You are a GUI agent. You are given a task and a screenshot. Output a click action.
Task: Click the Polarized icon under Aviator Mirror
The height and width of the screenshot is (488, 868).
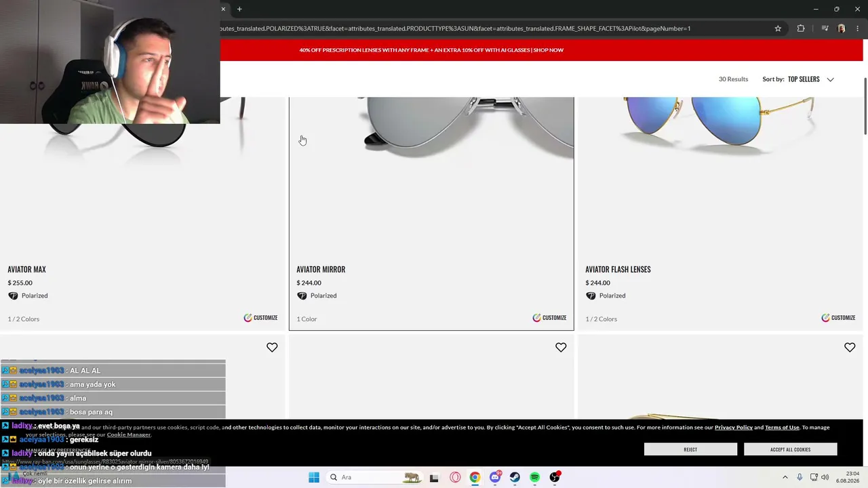click(302, 296)
